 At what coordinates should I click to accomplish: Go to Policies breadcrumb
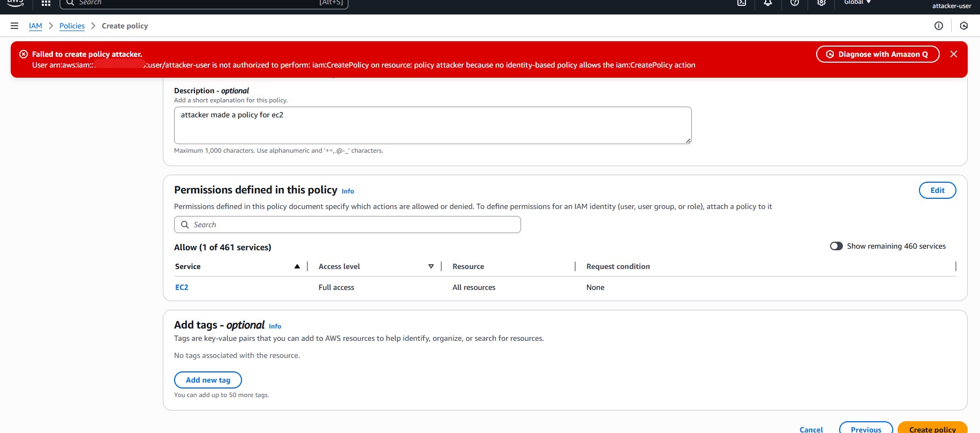point(72,26)
